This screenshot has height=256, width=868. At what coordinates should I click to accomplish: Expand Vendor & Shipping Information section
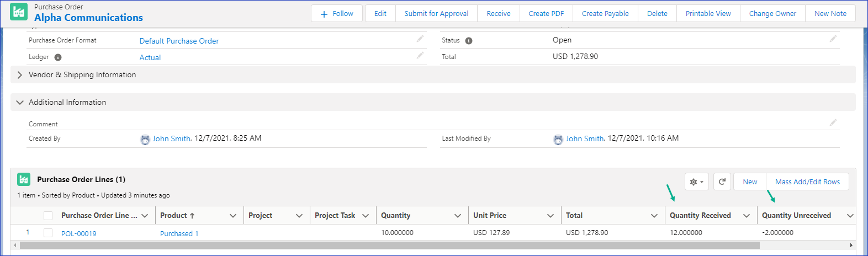click(x=20, y=75)
